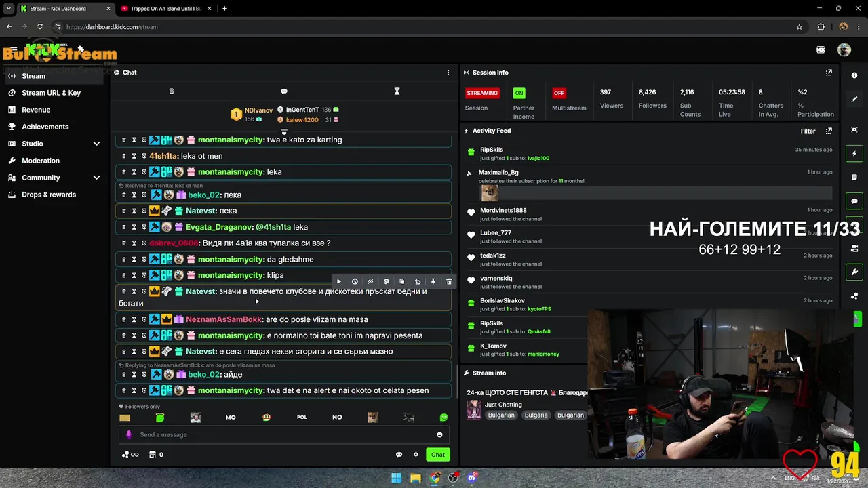The image size is (868, 488).
Task: Open the profile avatar menu
Action: coord(844,49)
